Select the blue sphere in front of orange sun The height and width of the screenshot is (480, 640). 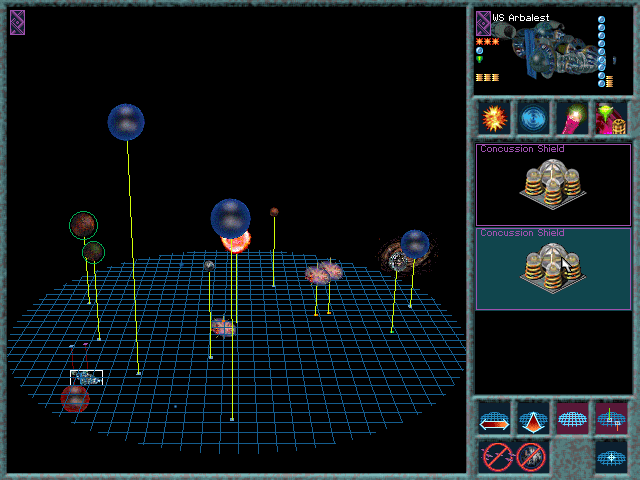231,219
